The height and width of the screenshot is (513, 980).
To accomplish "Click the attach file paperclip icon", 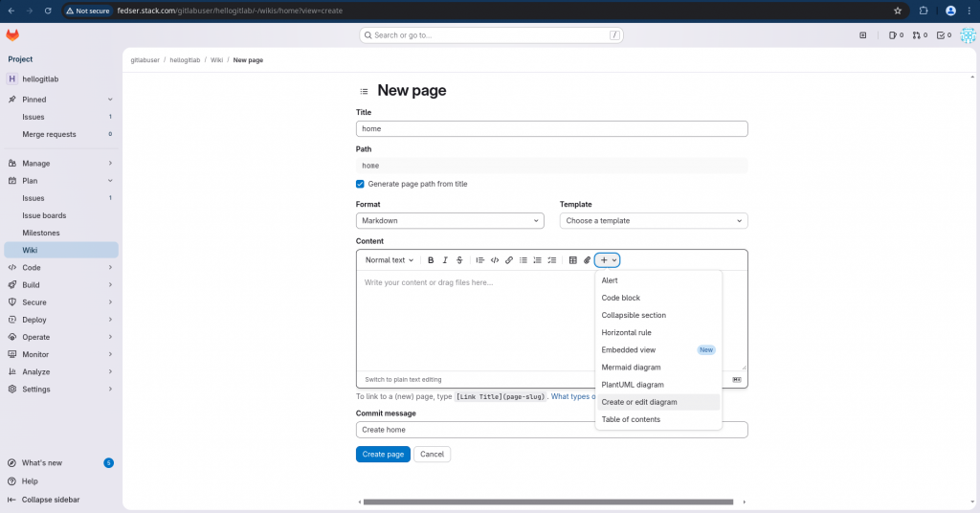I will coord(588,260).
